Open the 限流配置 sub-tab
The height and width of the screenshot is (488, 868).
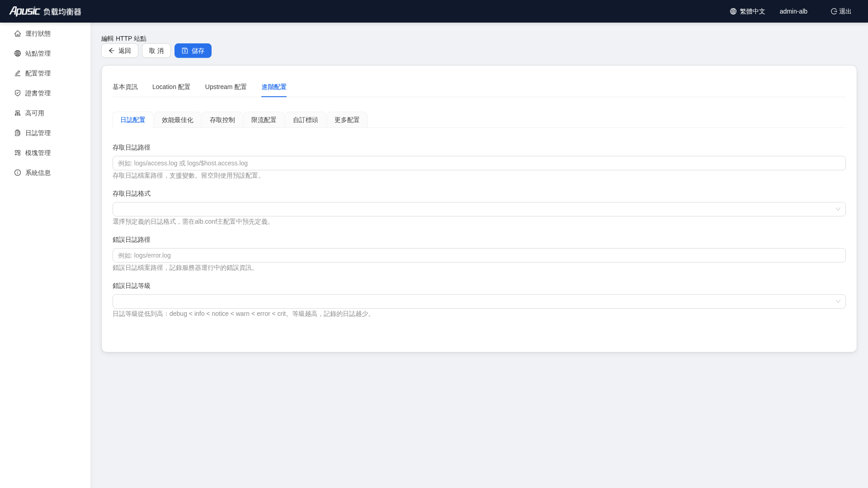tap(264, 120)
